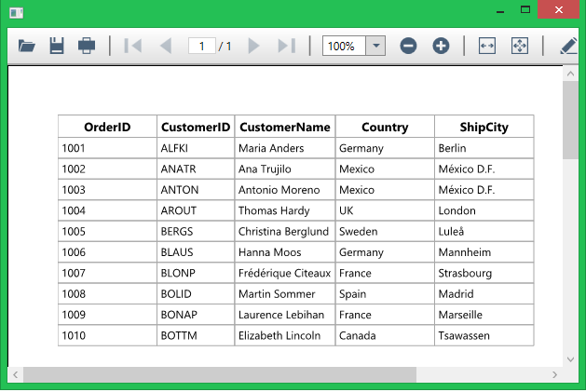
Task: Fit the whole page in view
Action: pyautogui.click(x=520, y=46)
